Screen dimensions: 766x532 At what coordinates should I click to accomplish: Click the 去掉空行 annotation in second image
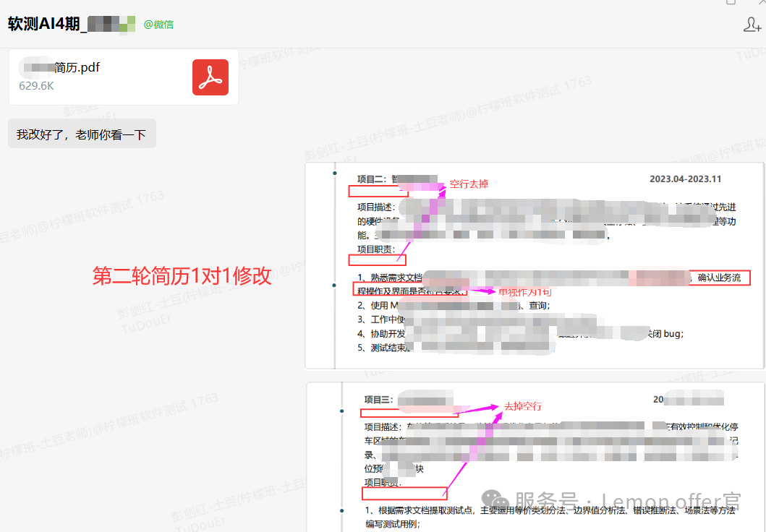[x=522, y=406]
